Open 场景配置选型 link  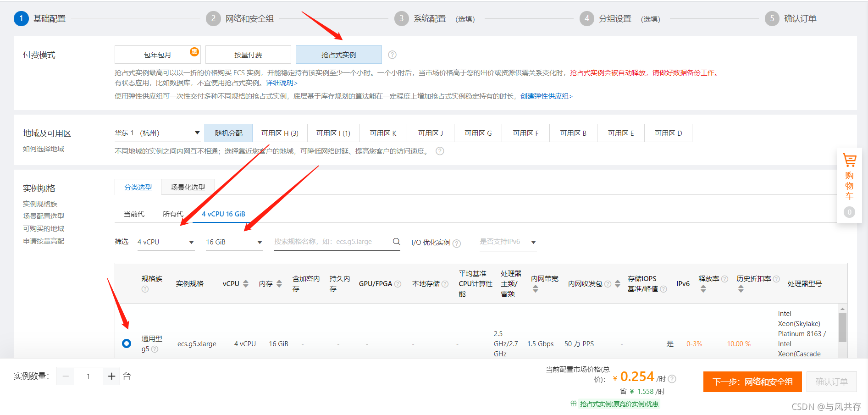(x=44, y=216)
